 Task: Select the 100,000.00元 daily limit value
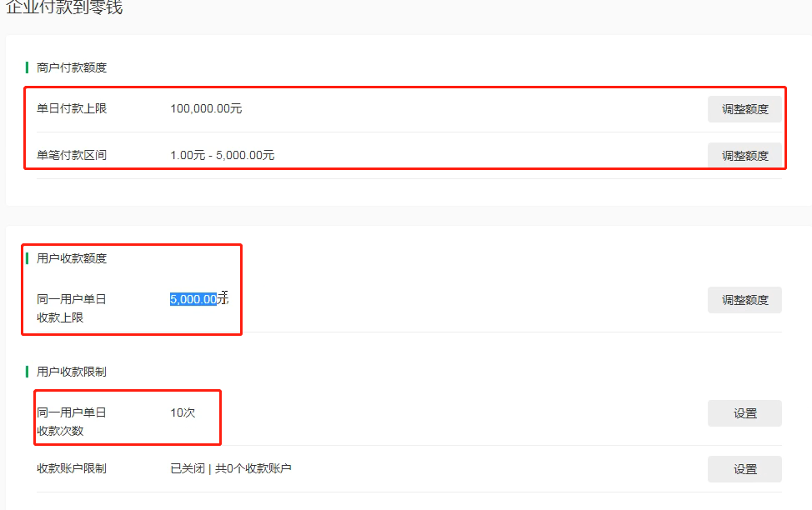(x=206, y=108)
